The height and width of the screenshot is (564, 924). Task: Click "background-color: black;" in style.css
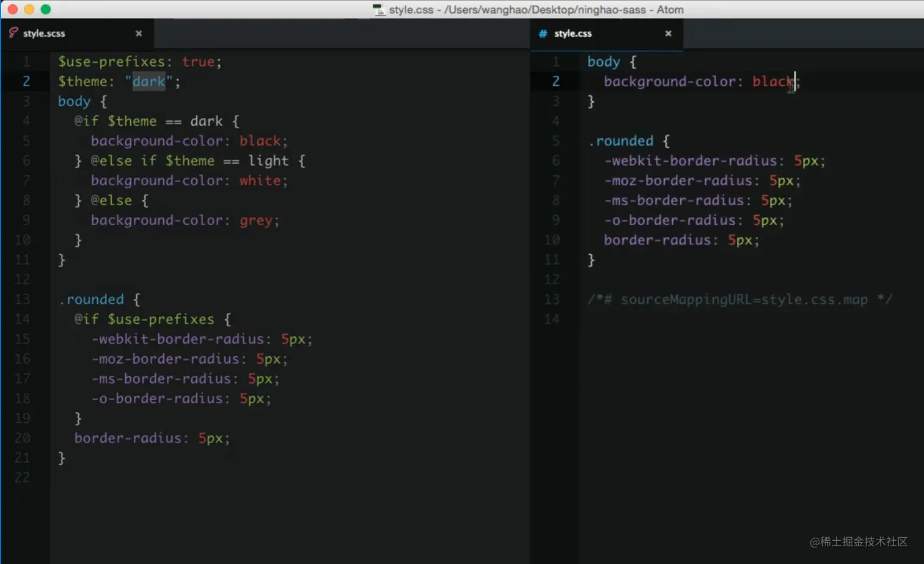point(702,81)
